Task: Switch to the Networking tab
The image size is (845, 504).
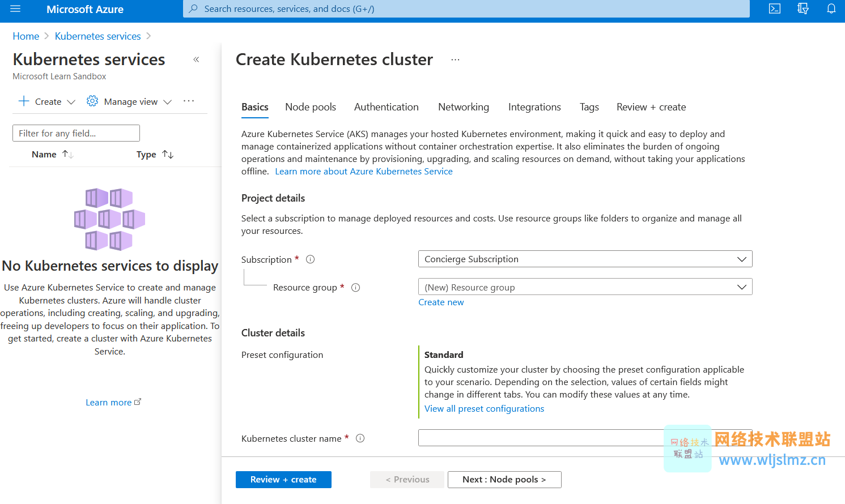Action: tap(464, 107)
